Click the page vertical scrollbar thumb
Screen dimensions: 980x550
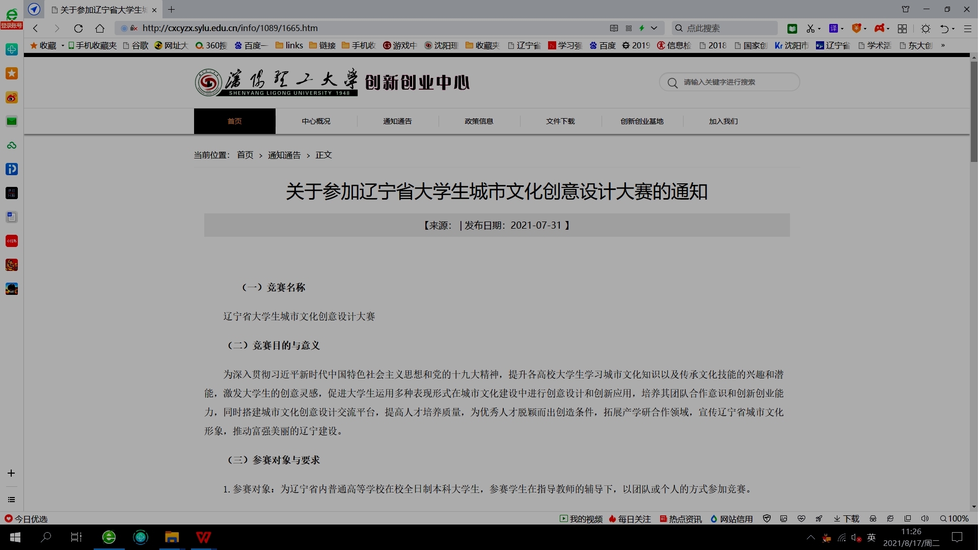974,111
